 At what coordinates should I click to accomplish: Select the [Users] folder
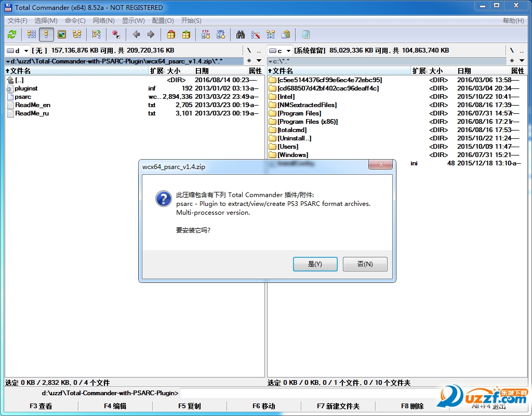click(288, 147)
